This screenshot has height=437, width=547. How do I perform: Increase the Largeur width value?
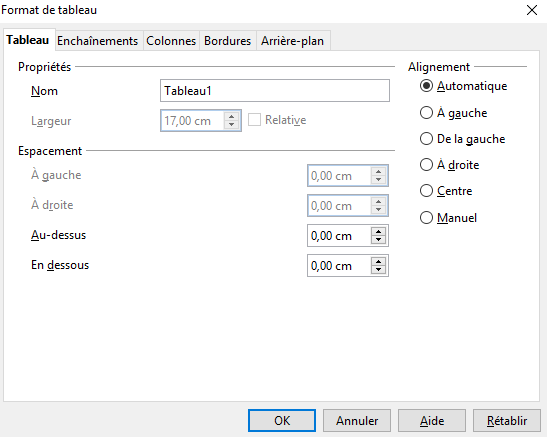(231, 116)
